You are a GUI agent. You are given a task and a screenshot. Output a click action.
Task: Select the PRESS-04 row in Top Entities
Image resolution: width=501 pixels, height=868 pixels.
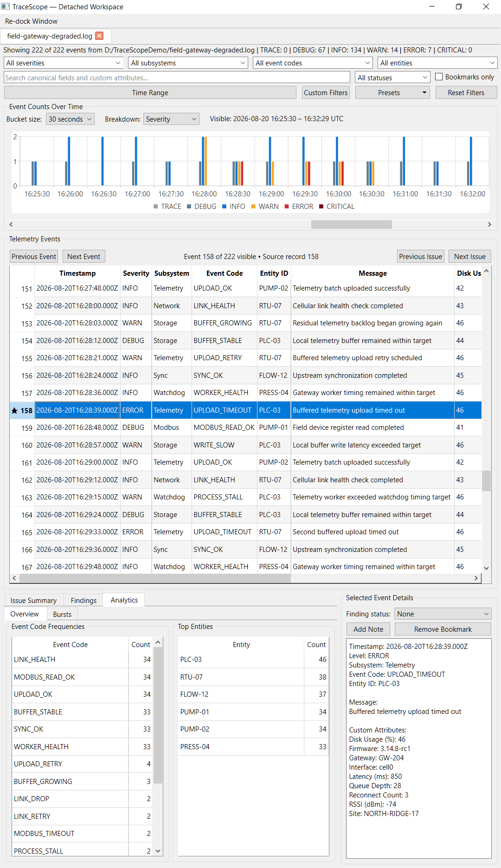point(253,747)
